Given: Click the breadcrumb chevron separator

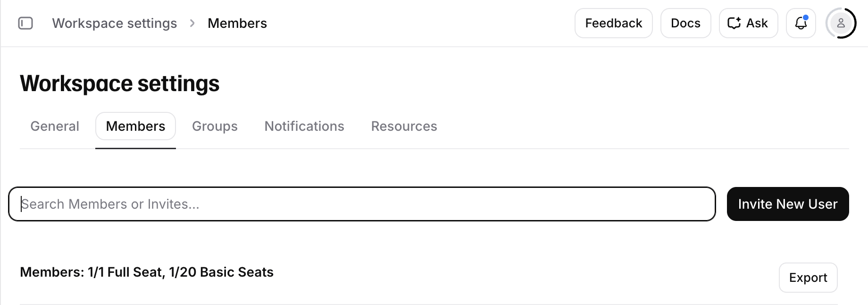Looking at the screenshot, I should click(192, 23).
